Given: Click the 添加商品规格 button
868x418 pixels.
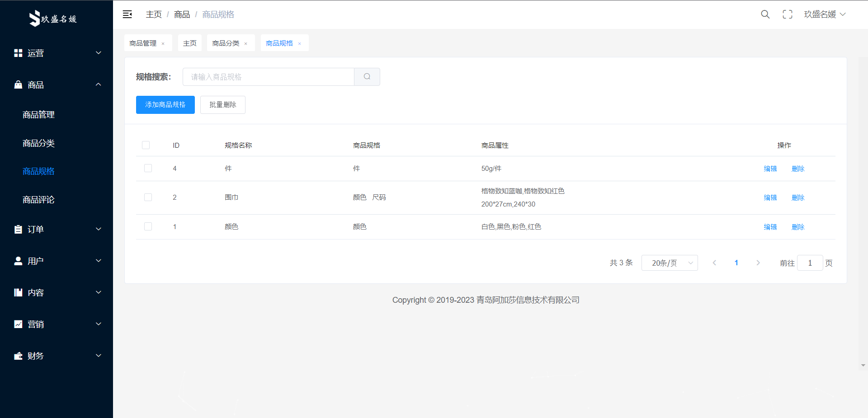Looking at the screenshot, I should point(165,105).
